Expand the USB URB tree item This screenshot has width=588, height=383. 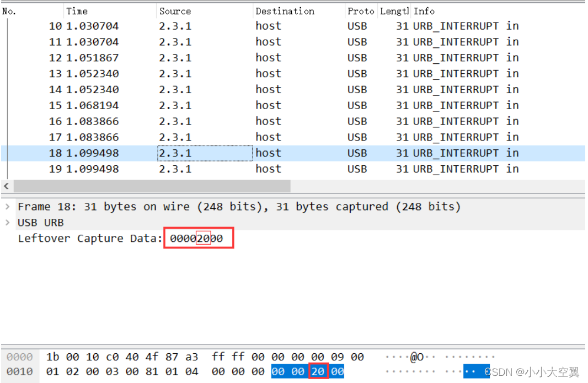point(8,222)
